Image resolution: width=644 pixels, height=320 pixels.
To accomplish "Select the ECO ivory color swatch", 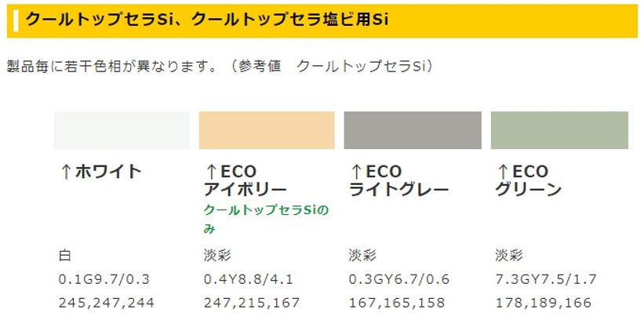I will click(267, 130).
